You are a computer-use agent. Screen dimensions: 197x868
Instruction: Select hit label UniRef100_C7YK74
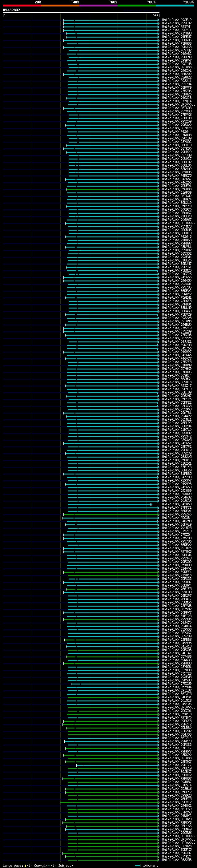pyautogui.click(x=176, y=856)
